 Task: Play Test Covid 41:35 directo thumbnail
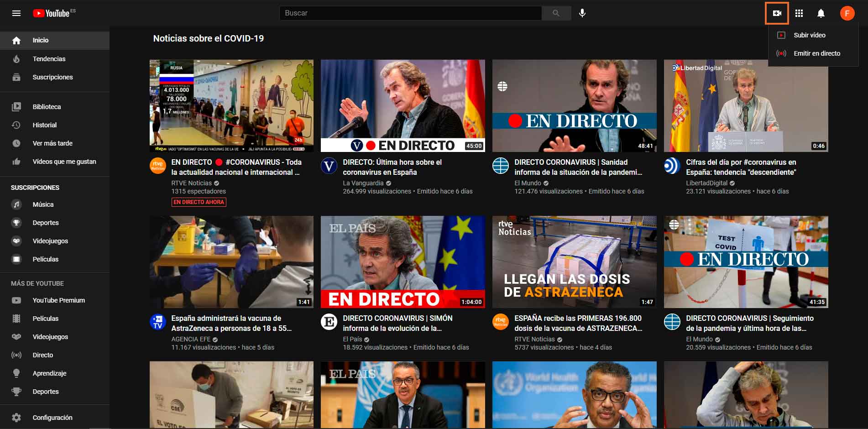click(746, 262)
